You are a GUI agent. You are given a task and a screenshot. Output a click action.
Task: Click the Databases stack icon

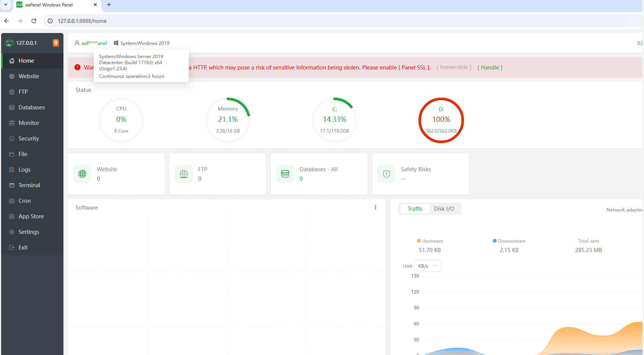[x=285, y=174]
